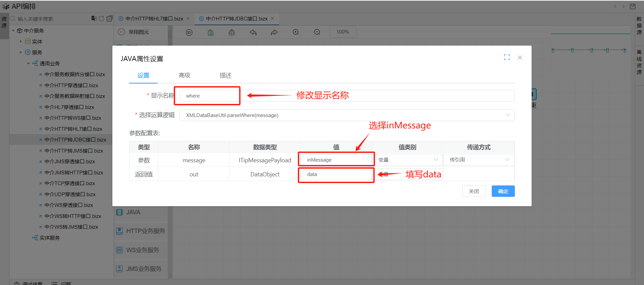Collapse the 常用图元 palette section
This screenshot has width=644, height=285.
pos(122,32)
